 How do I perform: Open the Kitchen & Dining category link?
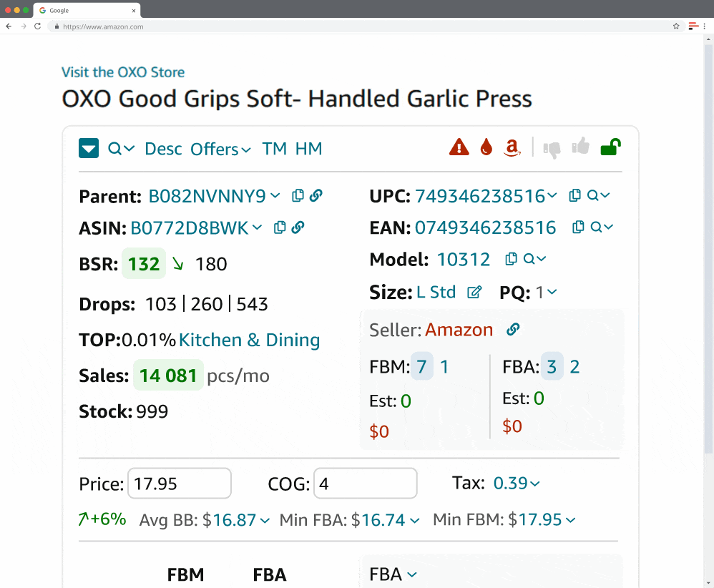pyautogui.click(x=249, y=340)
